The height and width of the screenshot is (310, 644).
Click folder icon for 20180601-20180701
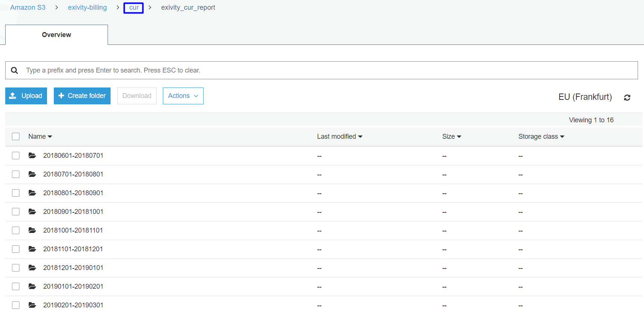tap(32, 155)
